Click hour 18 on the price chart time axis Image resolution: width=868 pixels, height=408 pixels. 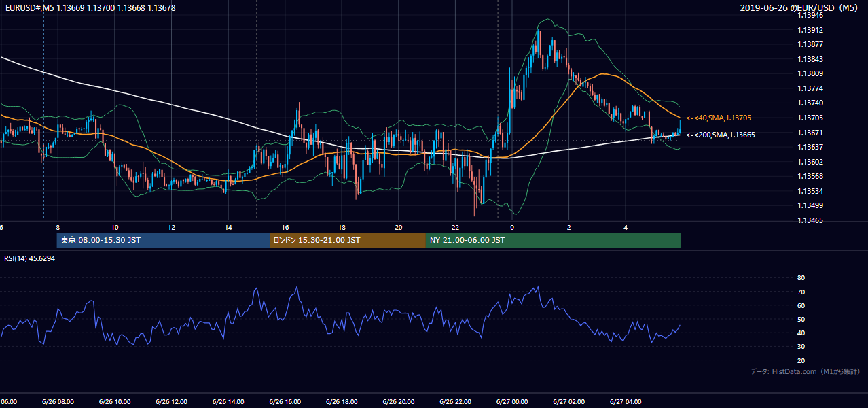(342, 227)
